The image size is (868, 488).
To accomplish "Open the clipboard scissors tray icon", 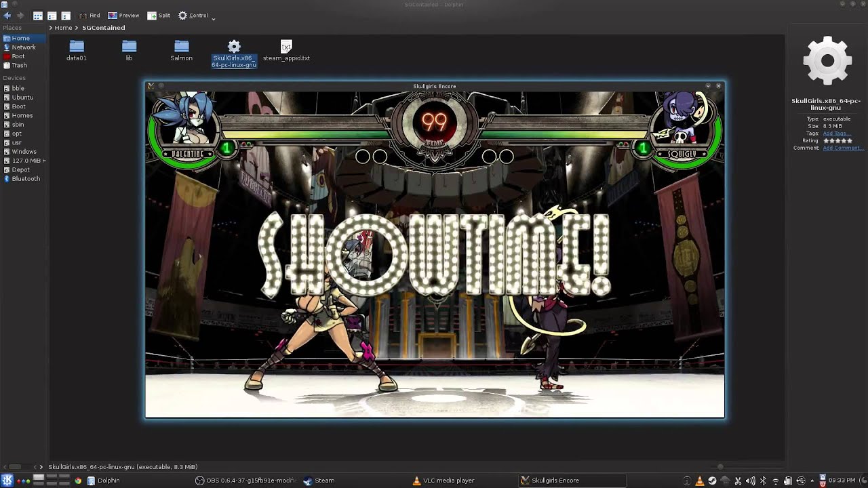I will click(738, 481).
